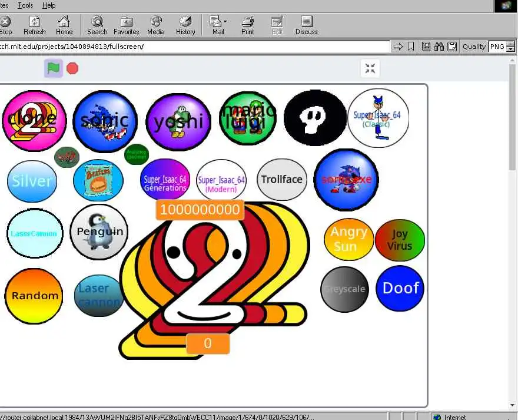Open the Favorites folder icon
The height and width of the screenshot is (420, 518).
tap(126, 25)
